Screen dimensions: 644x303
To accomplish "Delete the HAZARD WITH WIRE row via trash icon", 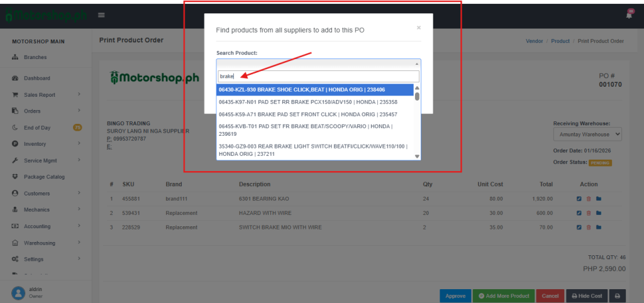I will coord(589,212).
